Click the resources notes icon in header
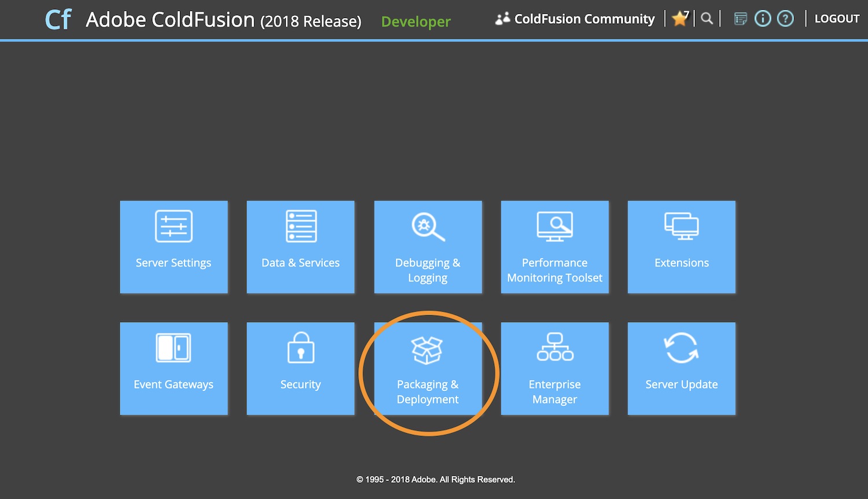868x499 pixels. click(x=740, y=19)
